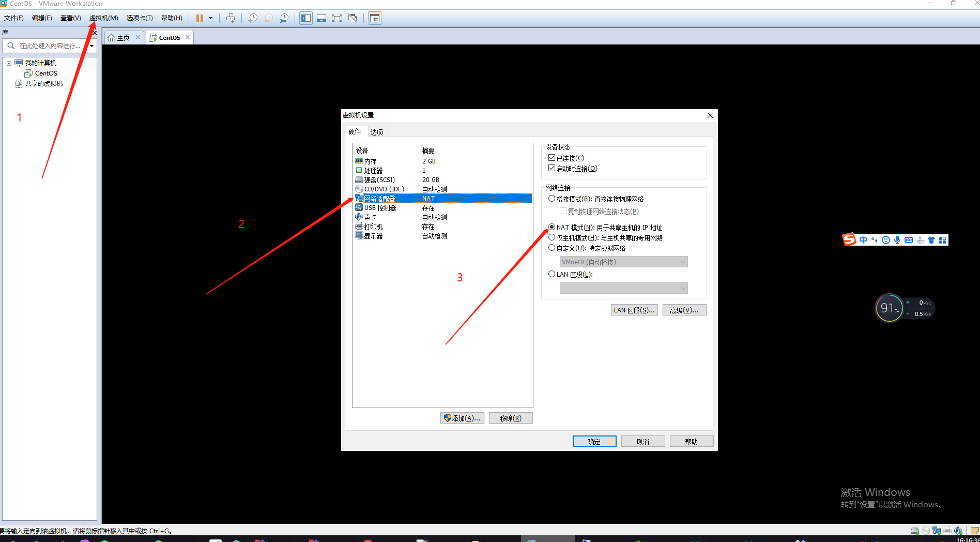Select the 显示器 device row

click(443, 236)
